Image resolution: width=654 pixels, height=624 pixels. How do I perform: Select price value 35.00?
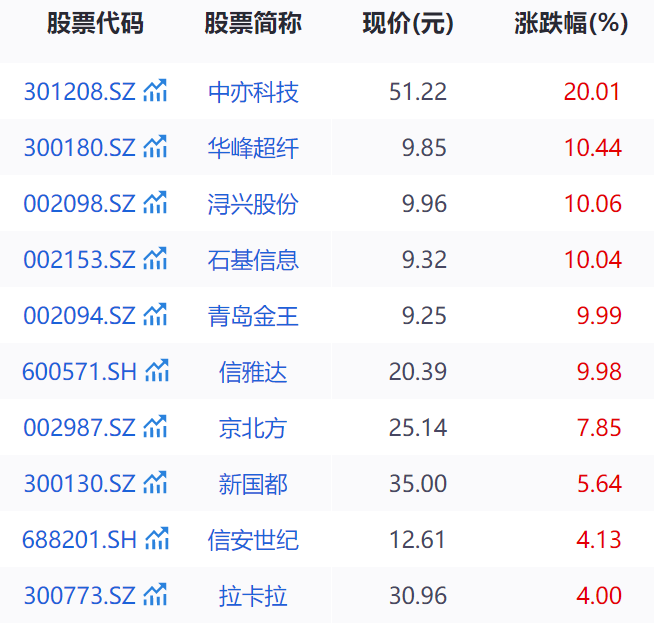pos(418,483)
